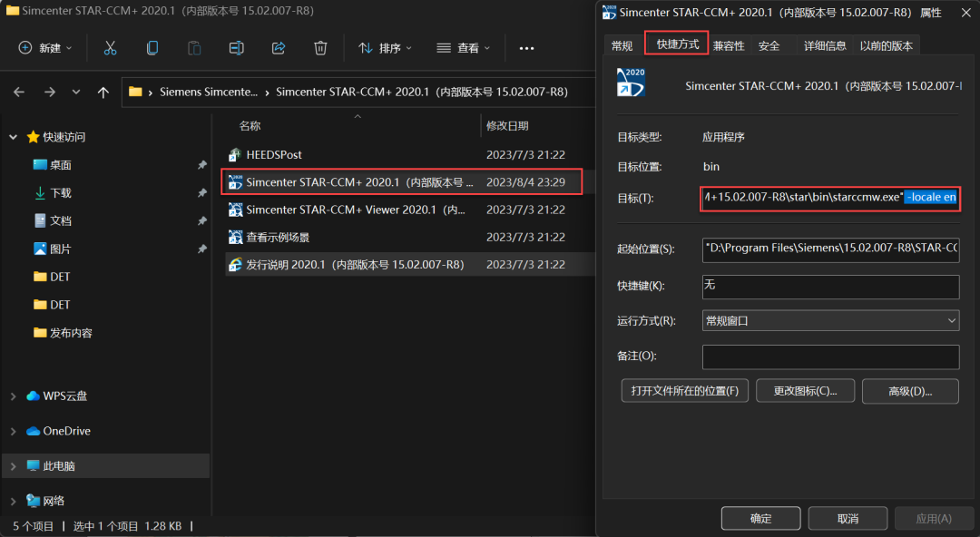Select 发行说明 2020.1 file name
The image size is (980, 537).
coord(355,265)
